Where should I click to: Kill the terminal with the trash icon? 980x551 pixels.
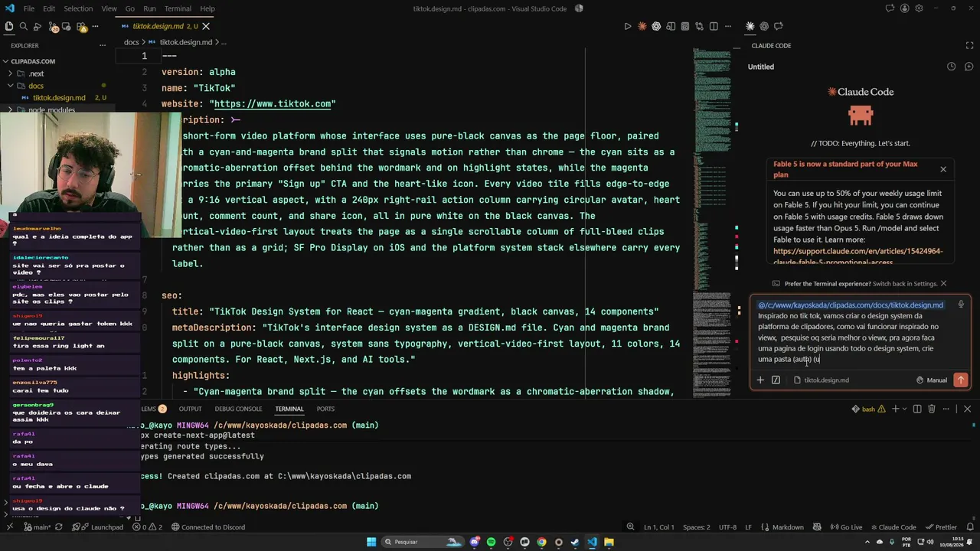[x=932, y=409]
